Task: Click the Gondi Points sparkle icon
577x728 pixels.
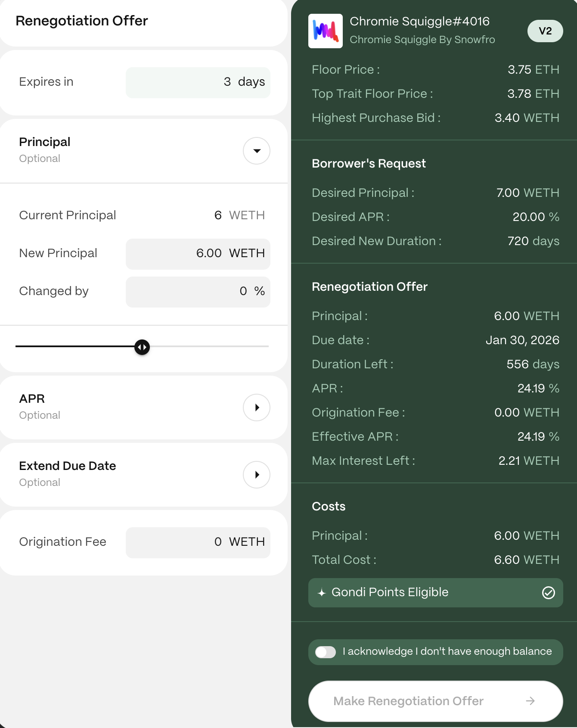Action: tap(322, 593)
